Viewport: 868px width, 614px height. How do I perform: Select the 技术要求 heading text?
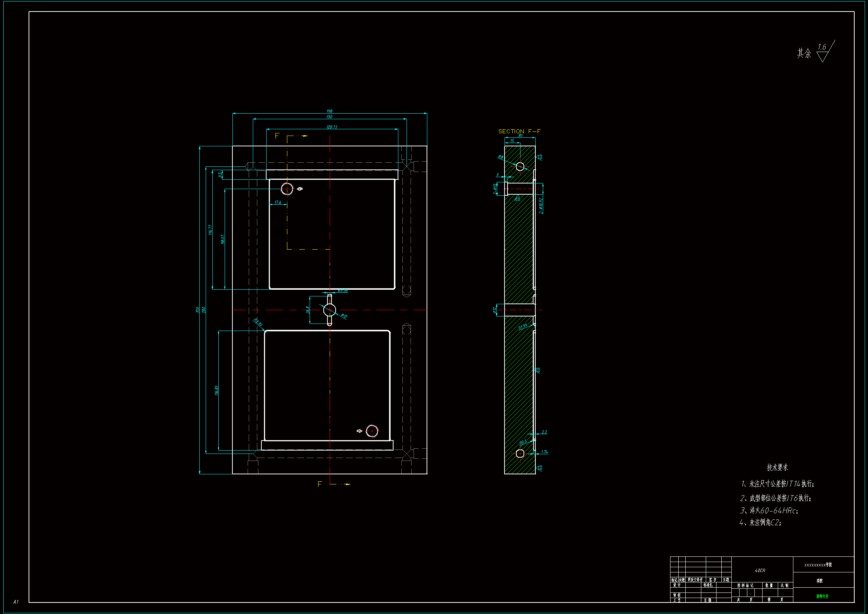tap(777, 468)
